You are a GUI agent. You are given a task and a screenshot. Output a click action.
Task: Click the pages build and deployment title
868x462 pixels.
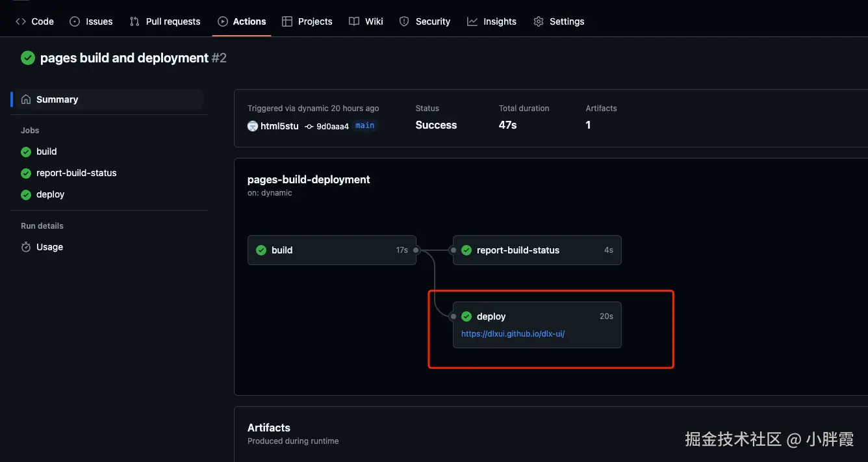click(124, 58)
